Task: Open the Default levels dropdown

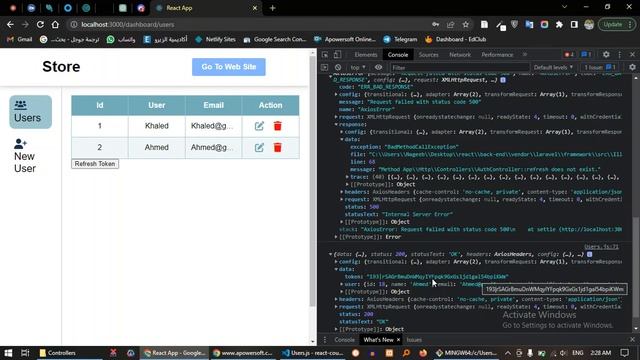Action: [x=553, y=67]
